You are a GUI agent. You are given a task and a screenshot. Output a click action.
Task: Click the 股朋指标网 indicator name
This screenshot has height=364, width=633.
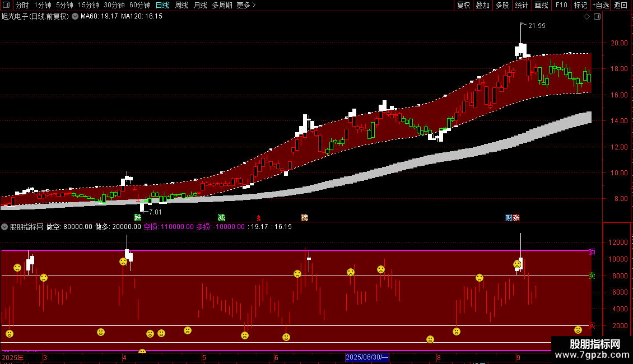coord(27,227)
